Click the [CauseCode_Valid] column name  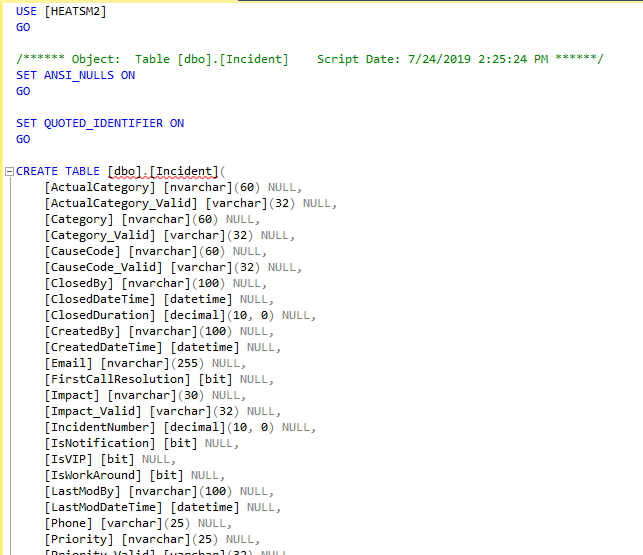click(103, 267)
